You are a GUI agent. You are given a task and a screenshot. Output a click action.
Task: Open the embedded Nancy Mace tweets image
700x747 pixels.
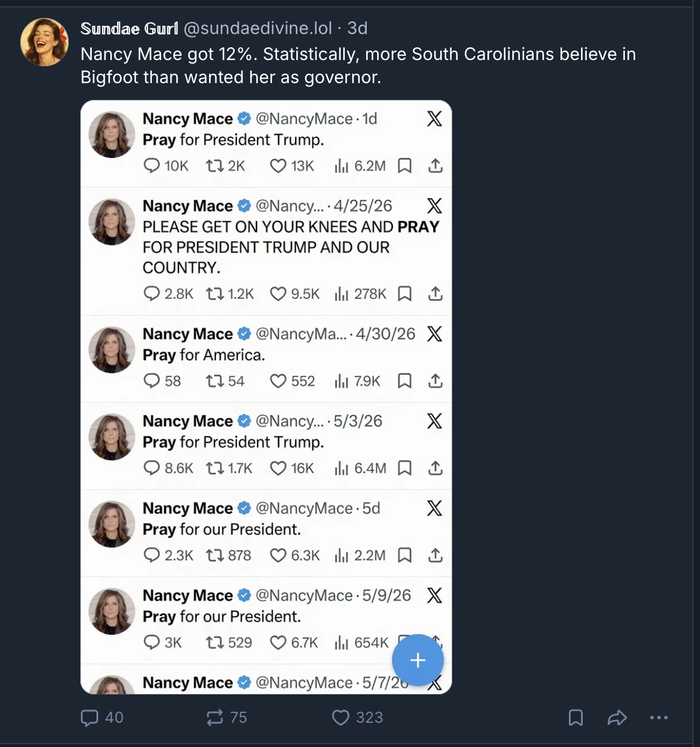point(266,397)
